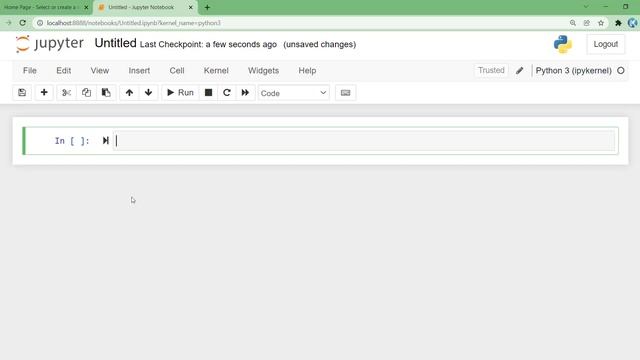Restart the kernel with the circular arrow
640x360 pixels.
click(x=227, y=93)
